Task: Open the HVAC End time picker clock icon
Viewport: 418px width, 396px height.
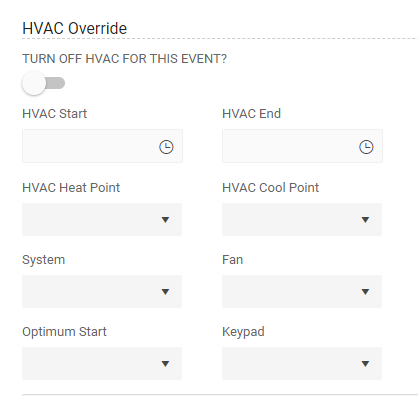Action: (366, 147)
